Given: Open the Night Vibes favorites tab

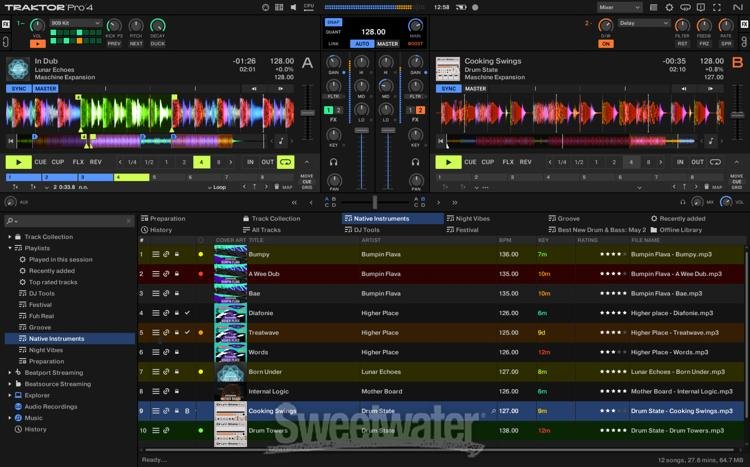Looking at the screenshot, I should pyautogui.click(x=471, y=218).
